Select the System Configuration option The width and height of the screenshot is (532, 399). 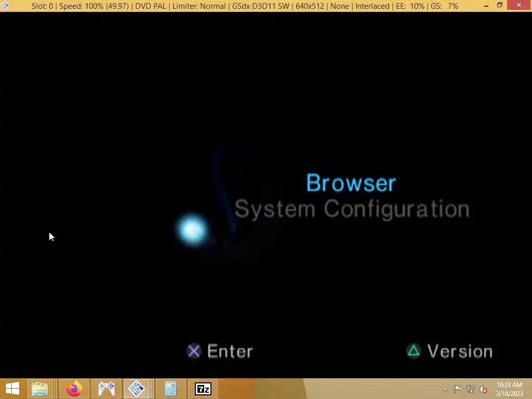click(352, 209)
